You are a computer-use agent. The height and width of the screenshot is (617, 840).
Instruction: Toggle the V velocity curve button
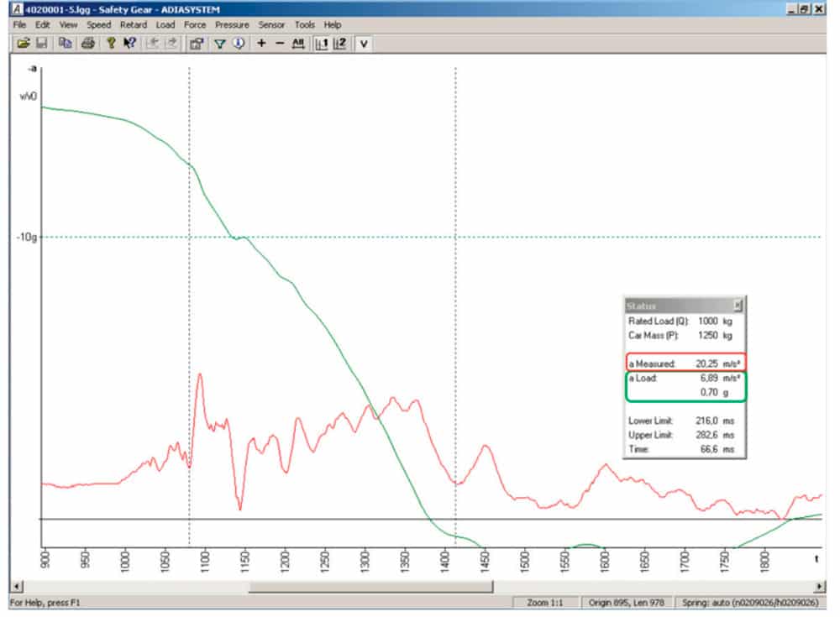coord(364,44)
